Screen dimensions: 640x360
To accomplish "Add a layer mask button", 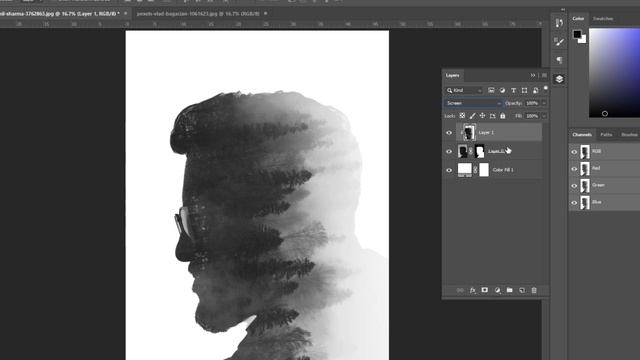I will click(484, 290).
